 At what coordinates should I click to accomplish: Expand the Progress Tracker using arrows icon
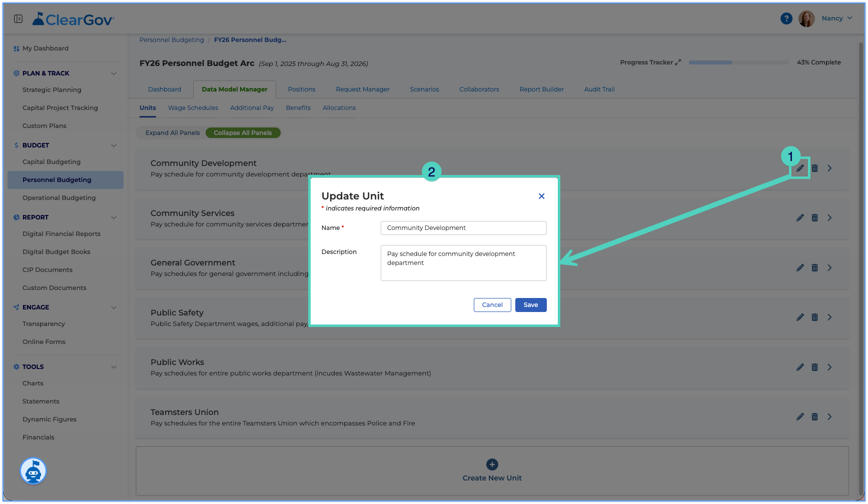pos(678,62)
